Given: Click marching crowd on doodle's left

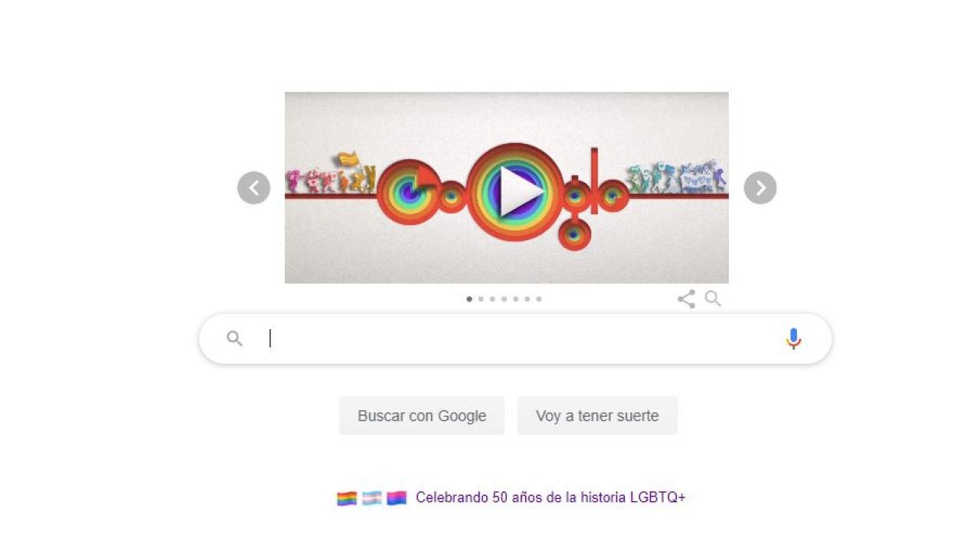Looking at the screenshot, I should 331,174.
